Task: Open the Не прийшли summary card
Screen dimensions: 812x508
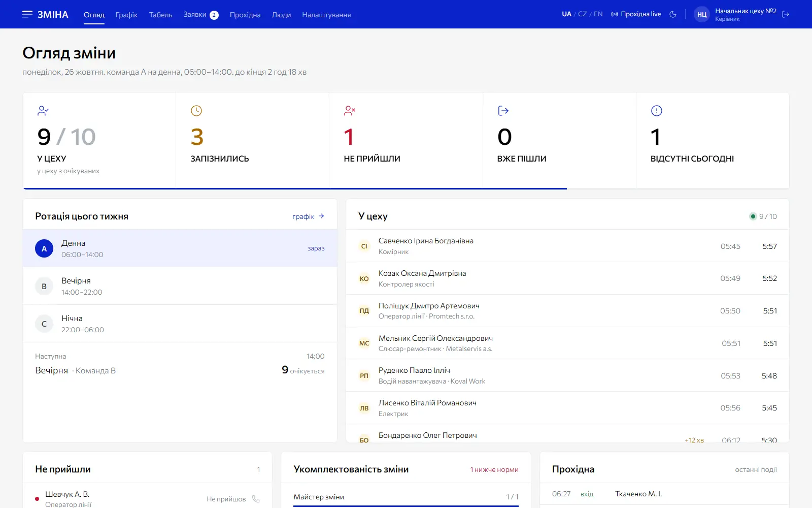Action: coord(406,140)
